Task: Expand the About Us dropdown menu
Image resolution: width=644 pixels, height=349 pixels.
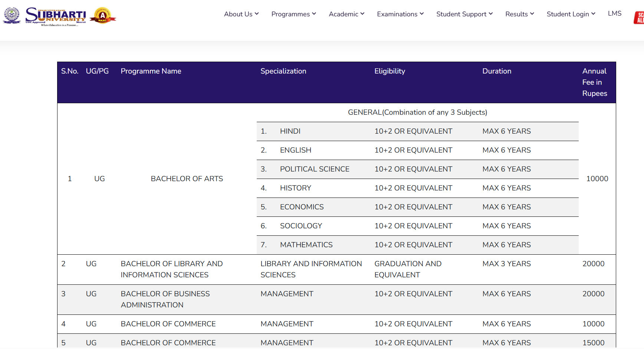Action: 241,14
